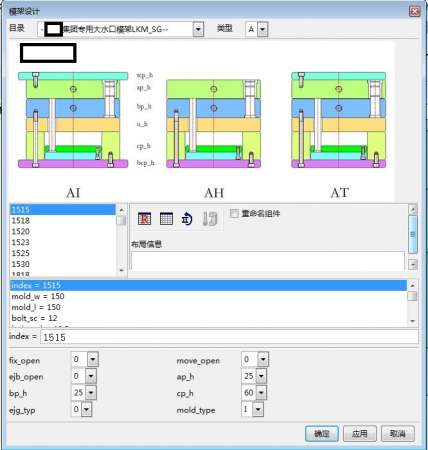The width and height of the screenshot is (428, 450).
Task: Select the 'mold_w = 150' row
Action: point(208,296)
